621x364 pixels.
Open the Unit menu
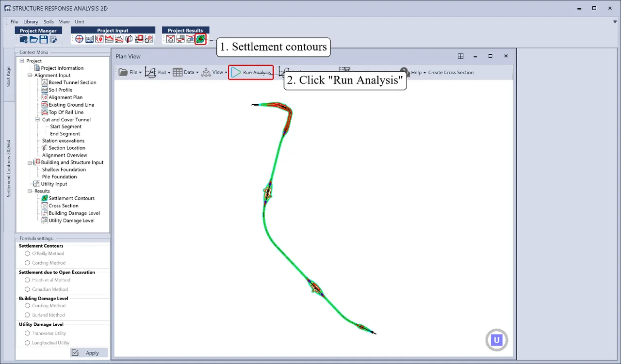pyautogui.click(x=80, y=22)
